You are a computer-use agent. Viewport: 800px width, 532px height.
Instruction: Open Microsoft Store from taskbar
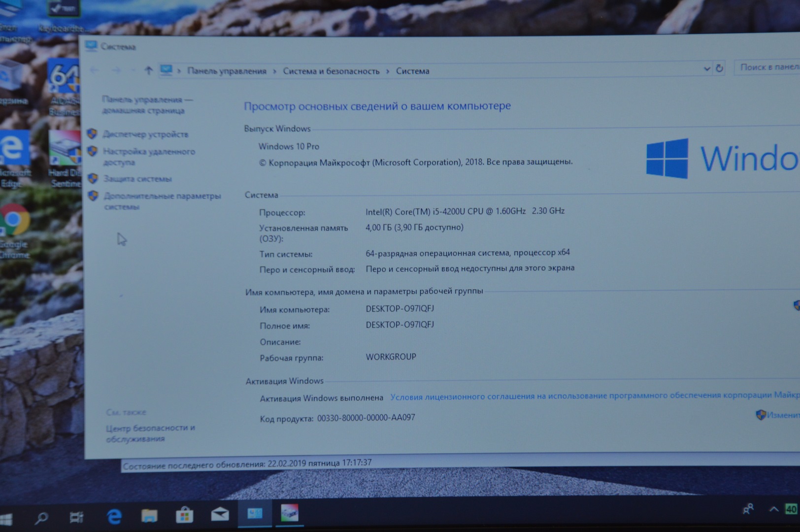point(184,515)
